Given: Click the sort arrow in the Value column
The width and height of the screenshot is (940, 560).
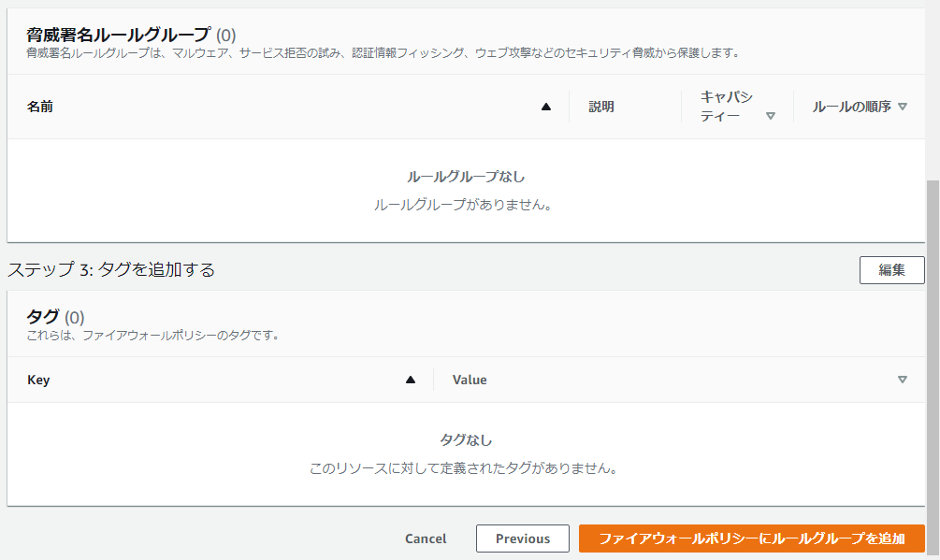Looking at the screenshot, I should (903, 380).
